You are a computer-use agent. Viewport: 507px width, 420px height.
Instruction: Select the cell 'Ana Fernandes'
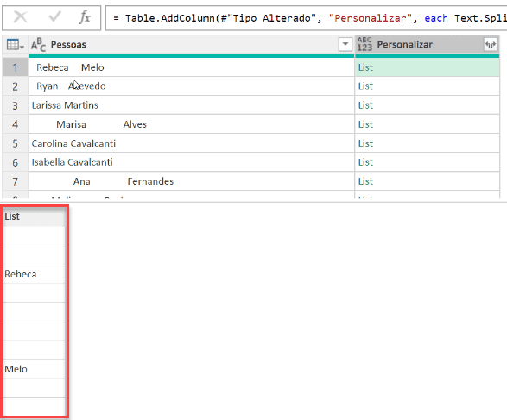tap(192, 181)
